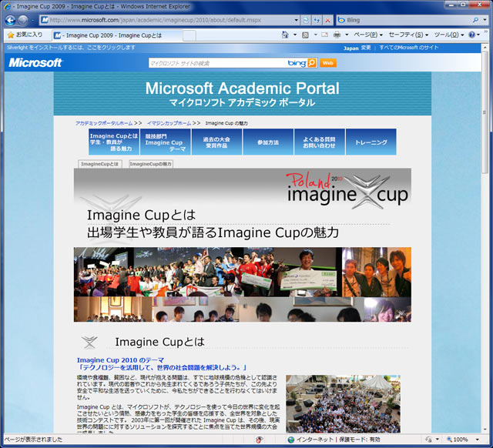Expand the feeds dropdown arrow
This screenshot has width=493, height=448.
[x=315, y=35]
